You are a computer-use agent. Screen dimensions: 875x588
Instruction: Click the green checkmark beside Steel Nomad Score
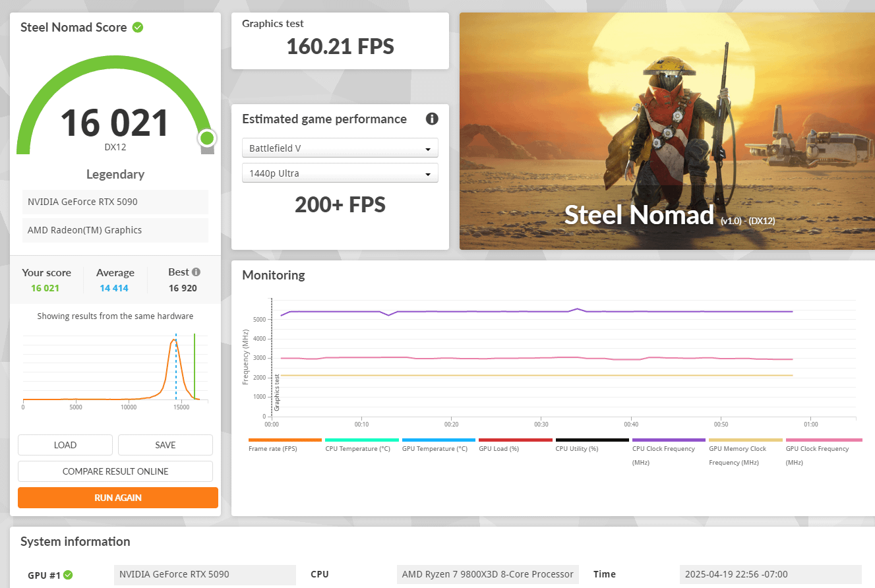(x=138, y=27)
